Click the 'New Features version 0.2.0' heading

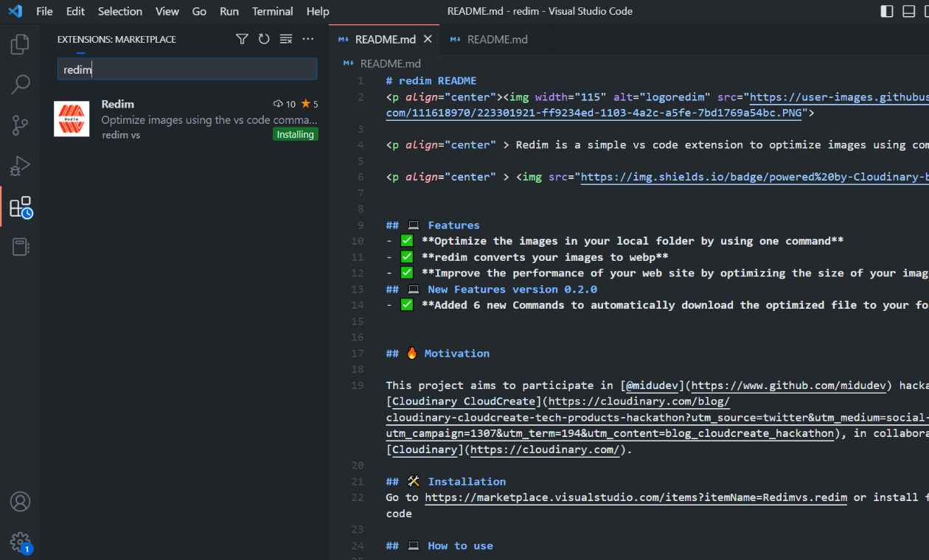click(x=491, y=290)
